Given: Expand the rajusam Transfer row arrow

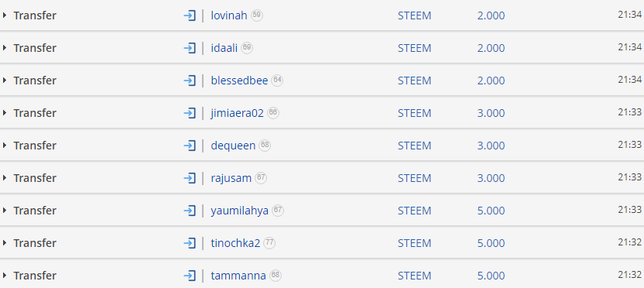Looking at the screenshot, I should [x=5, y=178].
